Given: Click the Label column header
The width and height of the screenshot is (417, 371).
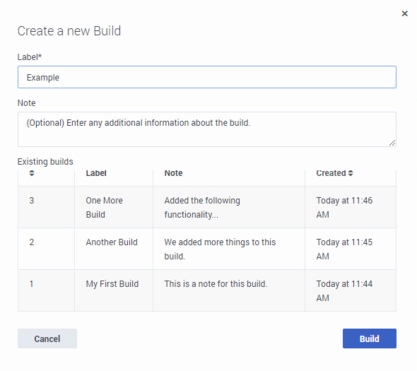Looking at the screenshot, I should pos(96,173).
